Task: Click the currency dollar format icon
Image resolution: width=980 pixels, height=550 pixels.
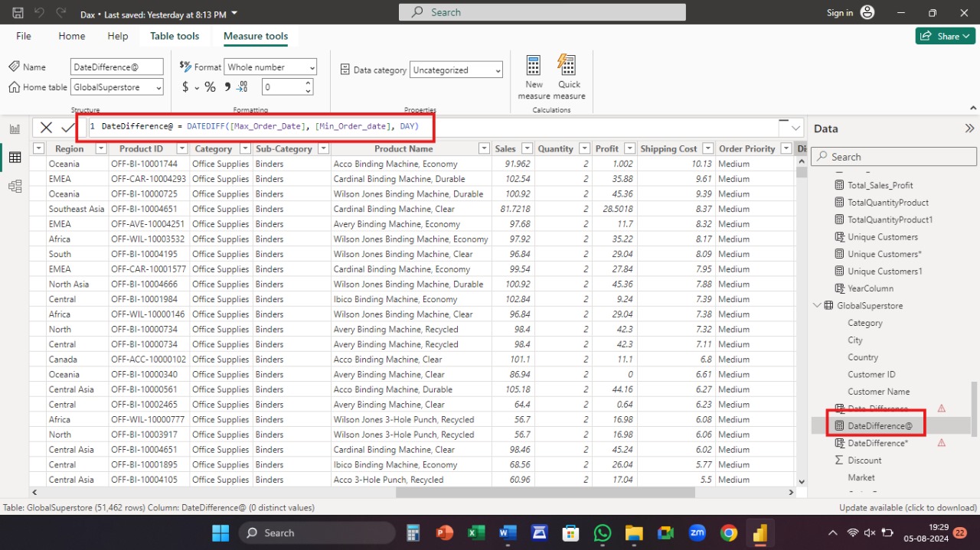Action: (185, 87)
